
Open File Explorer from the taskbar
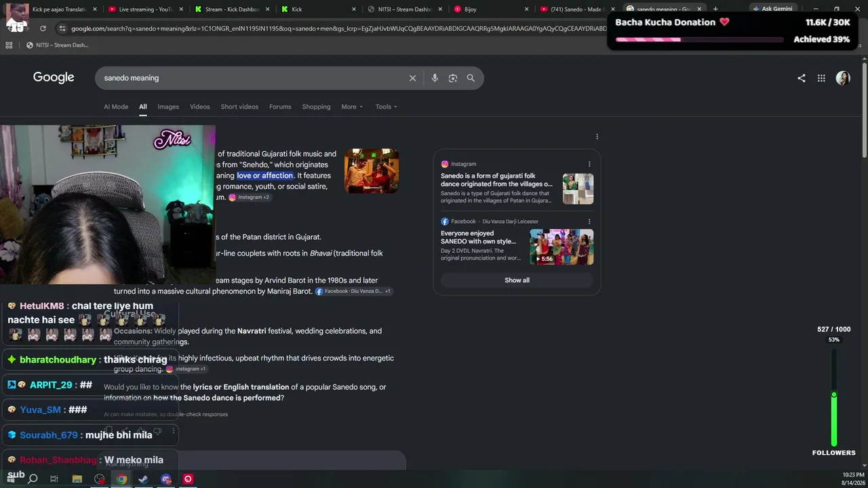pyautogui.click(x=77, y=479)
